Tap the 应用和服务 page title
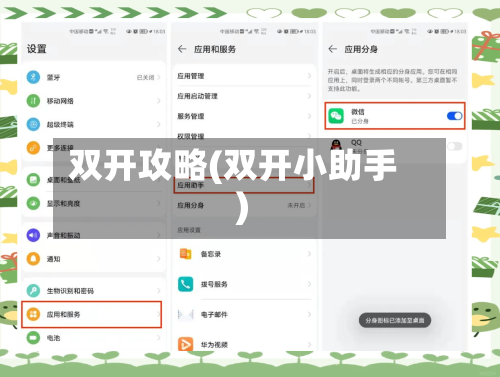This screenshot has width=500, height=377. click(215, 49)
